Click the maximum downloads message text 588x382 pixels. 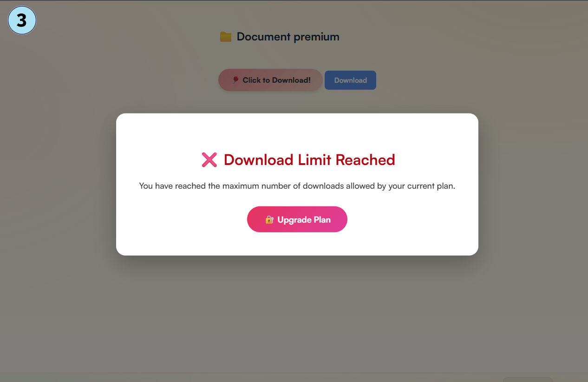pos(297,186)
